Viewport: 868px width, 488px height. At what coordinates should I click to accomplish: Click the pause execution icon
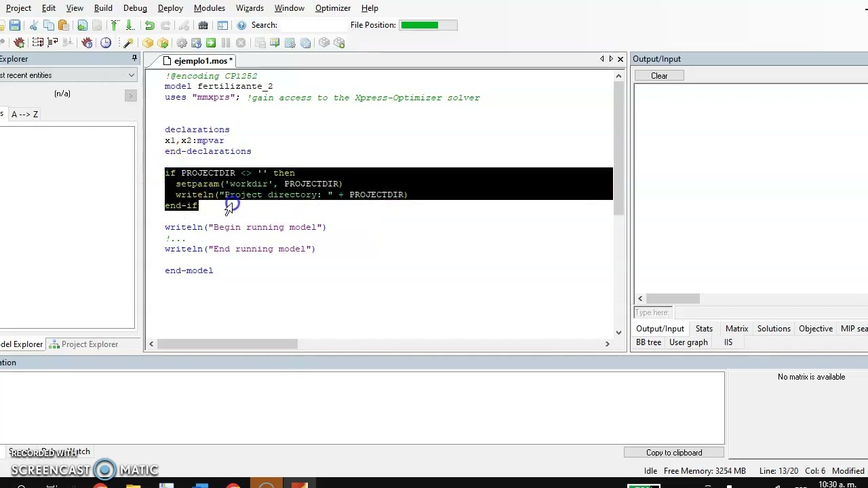pos(226,43)
